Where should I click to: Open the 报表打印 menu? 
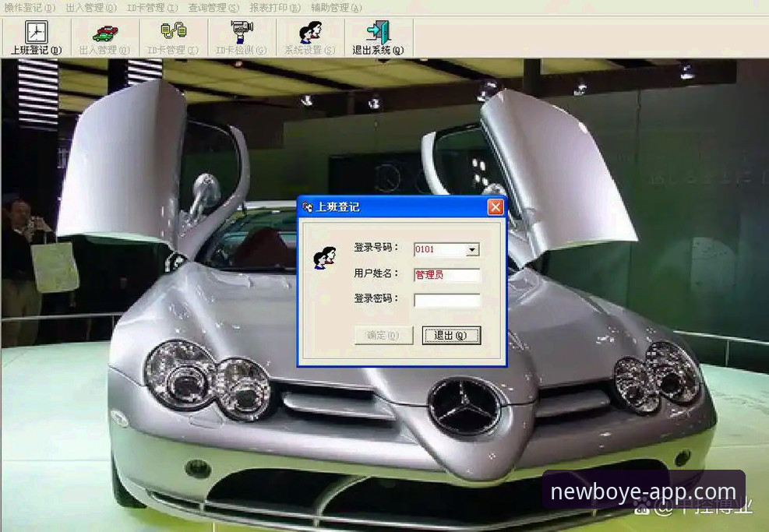[x=275, y=8]
